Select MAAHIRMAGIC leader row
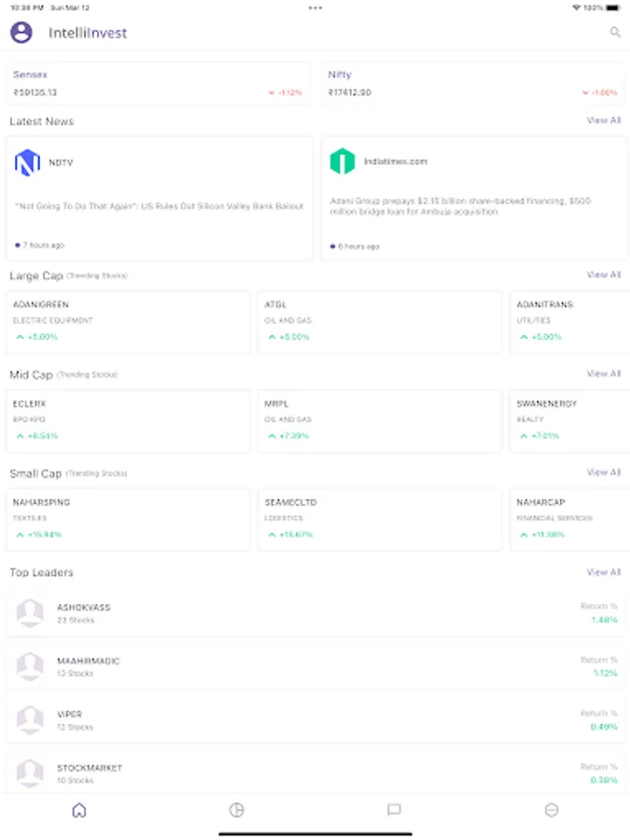 [x=315, y=666]
